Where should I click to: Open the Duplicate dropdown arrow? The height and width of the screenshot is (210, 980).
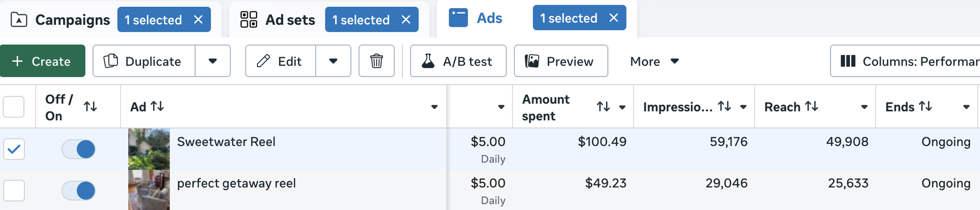[x=213, y=61]
